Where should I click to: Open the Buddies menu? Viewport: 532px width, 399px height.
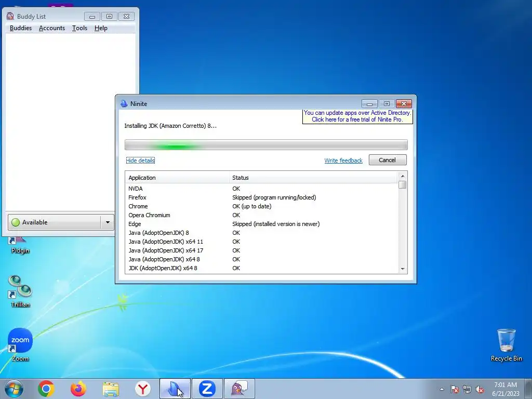click(x=21, y=28)
